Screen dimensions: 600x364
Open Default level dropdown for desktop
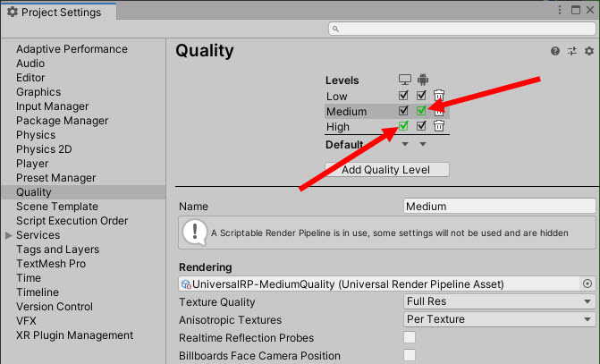tap(405, 144)
